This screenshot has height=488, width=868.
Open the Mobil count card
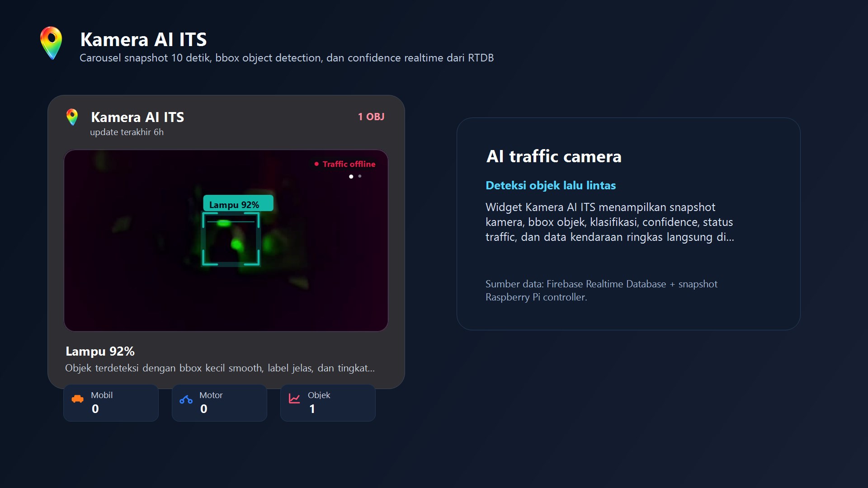coord(111,403)
